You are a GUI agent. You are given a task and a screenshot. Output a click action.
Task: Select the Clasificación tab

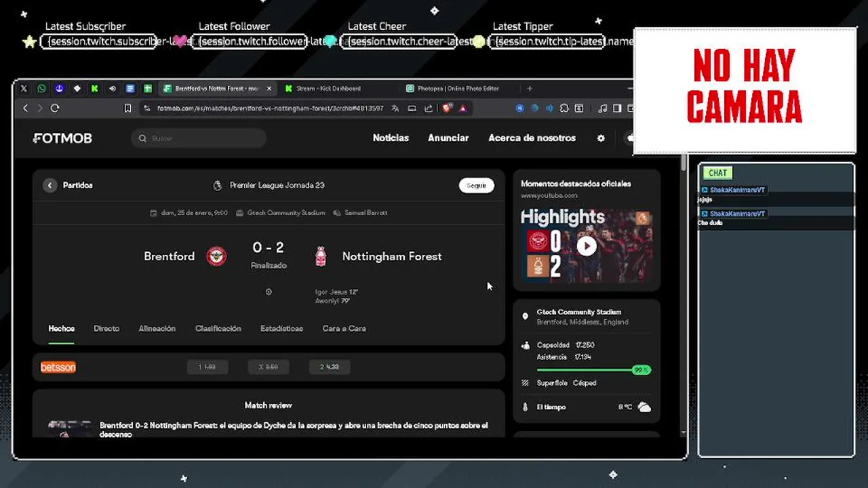[x=218, y=329]
